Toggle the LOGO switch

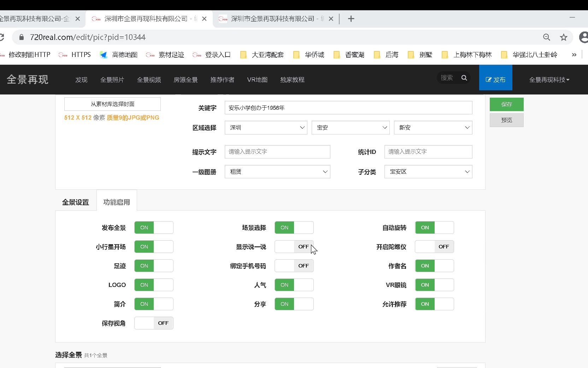(x=154, y=285)
